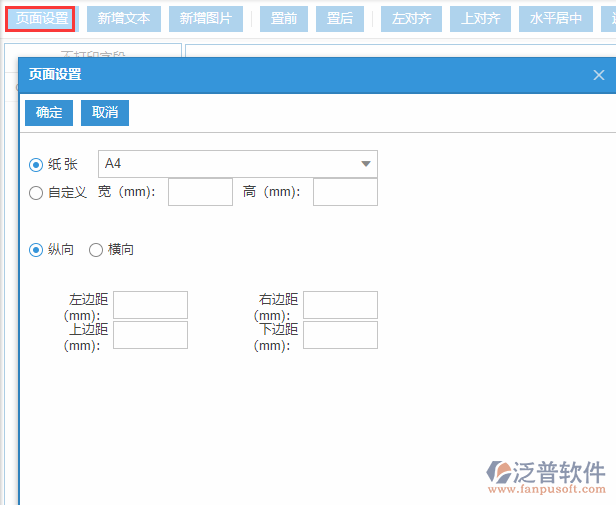Click the 置前 toolbar button
616x505 pixels.
(284, 18)
